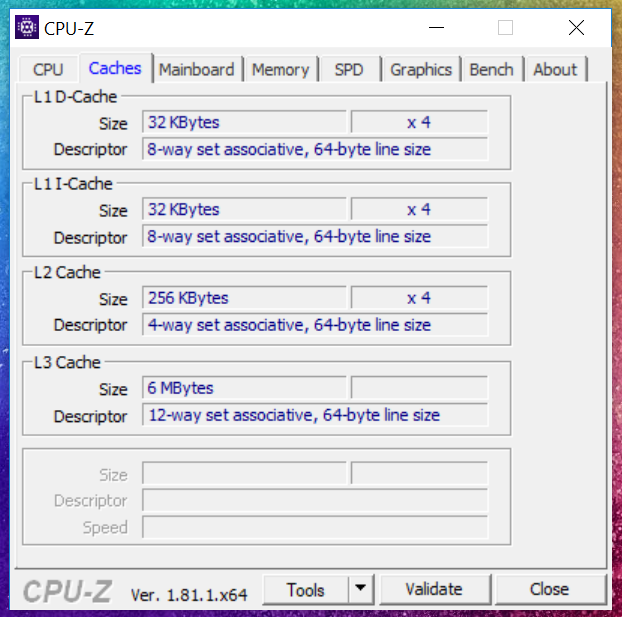
Task: Click L1 D-Cache count field x 4
Action: 419,122
